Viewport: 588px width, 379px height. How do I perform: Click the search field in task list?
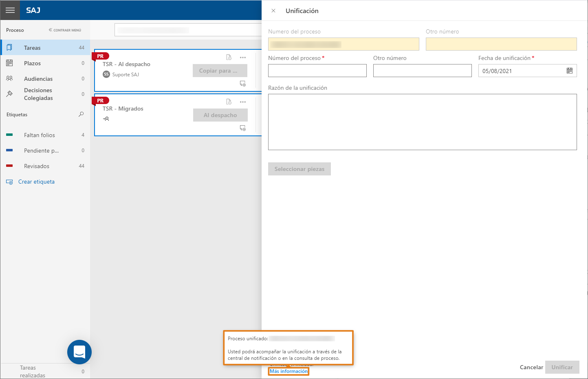(188, 30)
